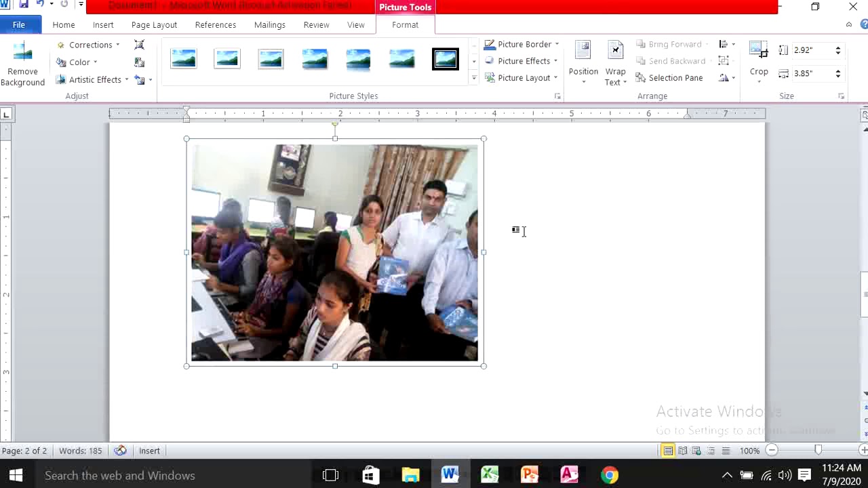Open the Picture Effects dropdown
Viewport: 868px width, 488px height.
pyautogui.click(x=521, y=61)
